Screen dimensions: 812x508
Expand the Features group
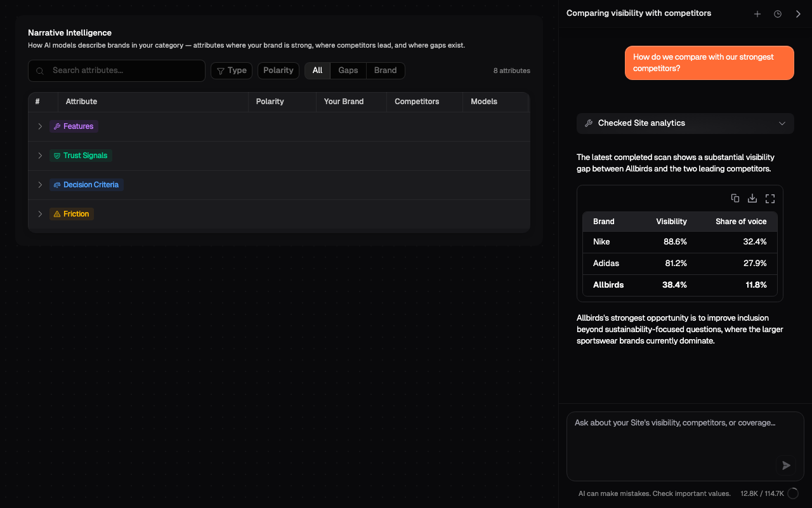click(x=40, y=126)
